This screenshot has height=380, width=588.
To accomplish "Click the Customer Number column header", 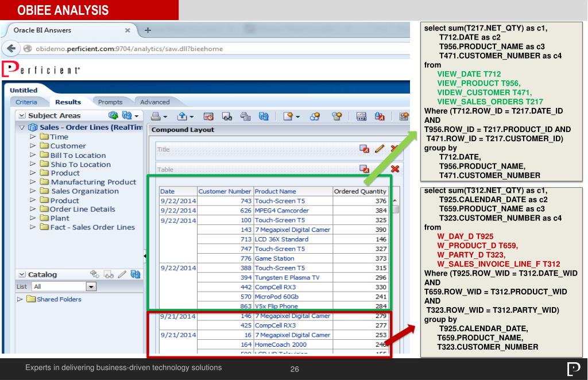I will [x=225, y=192].
